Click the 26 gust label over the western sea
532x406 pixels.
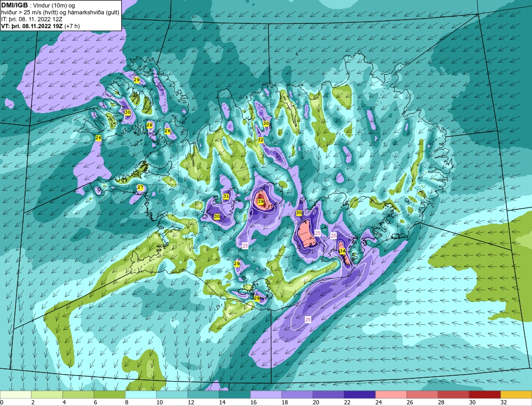click(x=98, y=138)
